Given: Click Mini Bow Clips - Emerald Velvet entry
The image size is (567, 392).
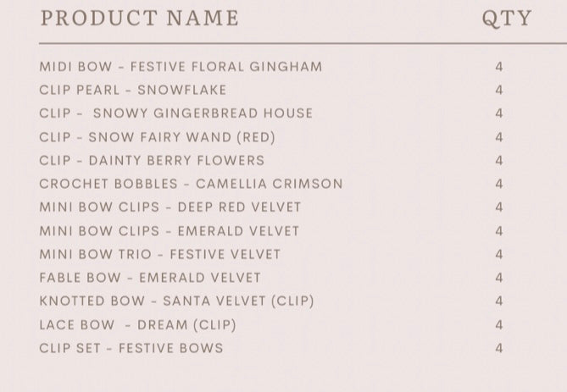Looking at the screenshot, I should point(170,231).
